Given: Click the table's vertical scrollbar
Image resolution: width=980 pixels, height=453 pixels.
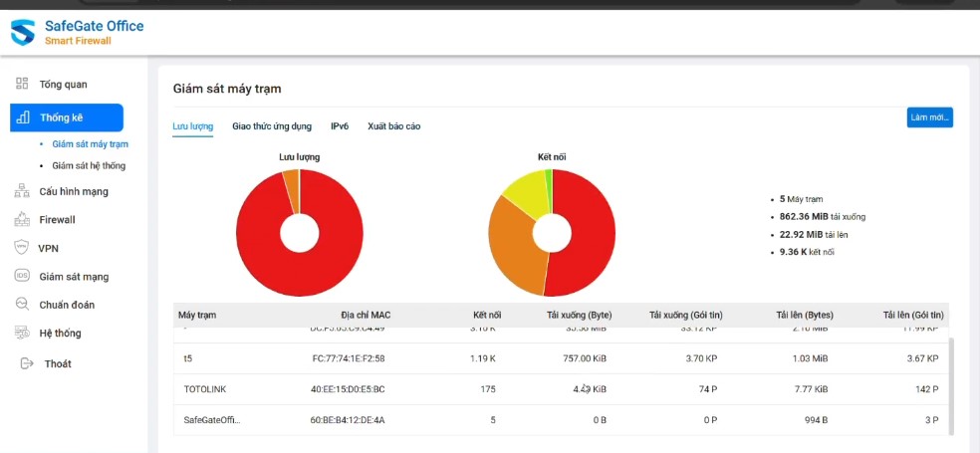Looking at the screenshot, I should pyautogui.click(x=952, y=385).
